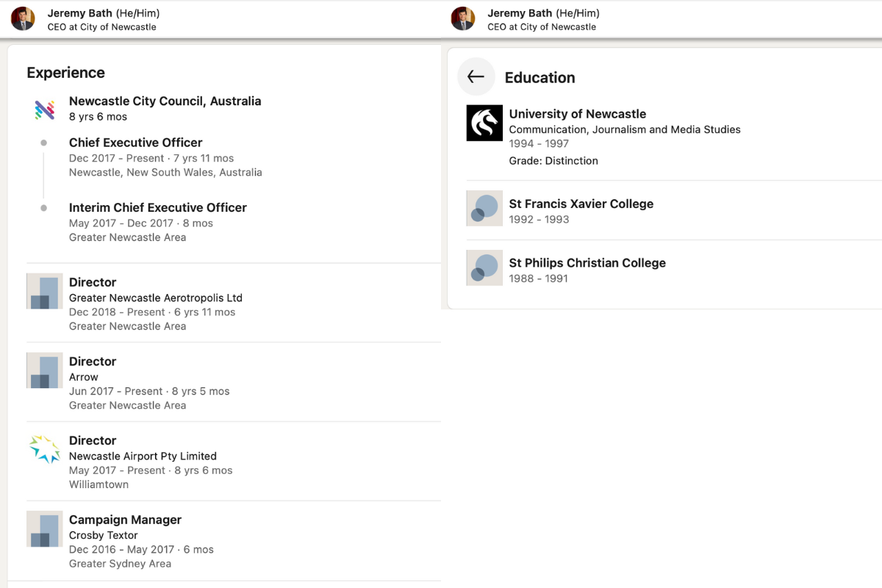Click the Crosby Textor placeholder logo
Screen dimensions: 882x588
click(x=44, y=528)
